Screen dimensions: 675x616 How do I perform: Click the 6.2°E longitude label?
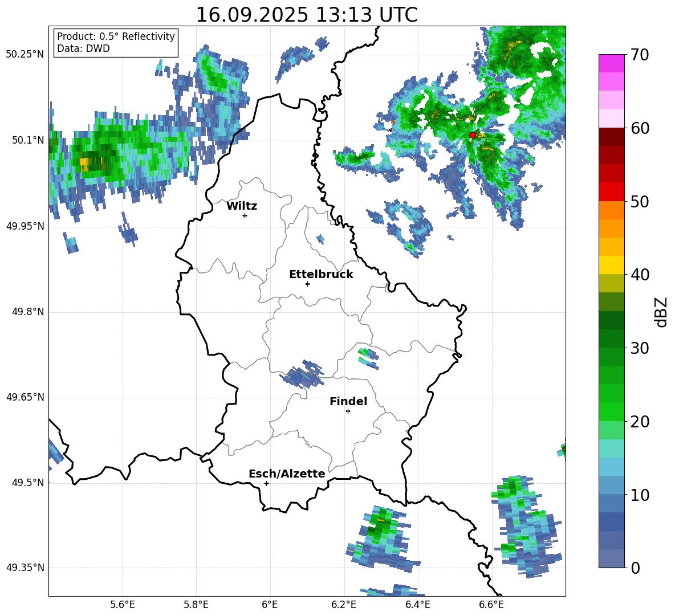click(344, 605)
